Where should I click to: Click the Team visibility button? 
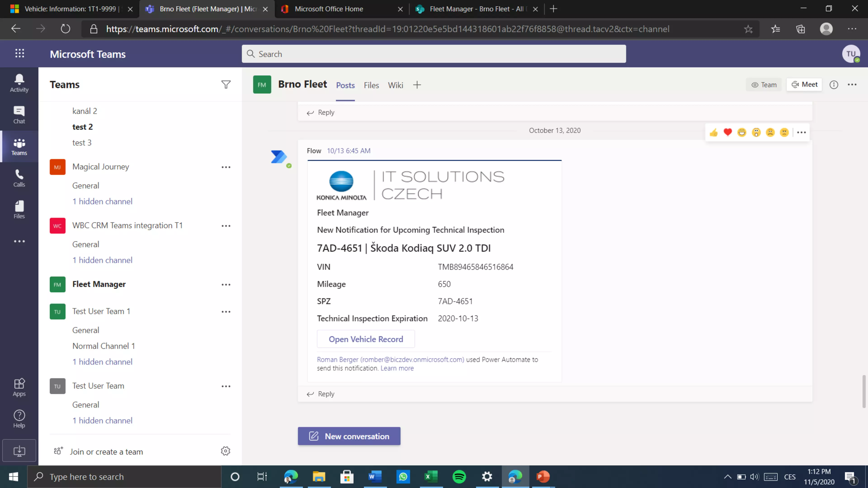[x=764, y=85]
